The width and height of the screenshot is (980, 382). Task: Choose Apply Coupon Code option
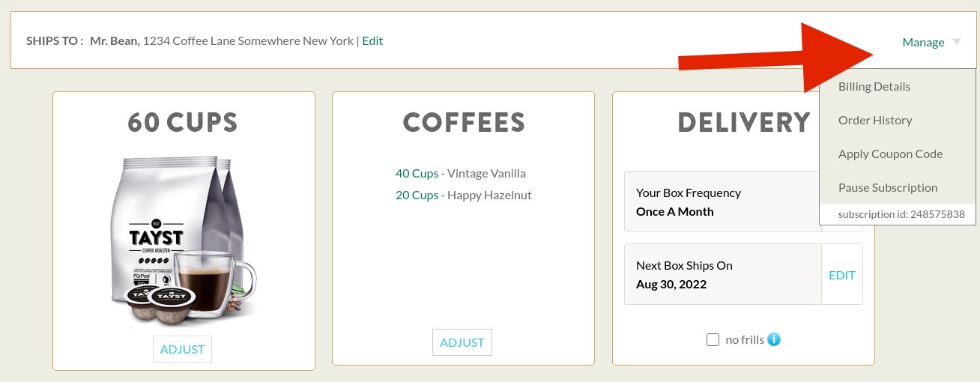pos(890,154)
